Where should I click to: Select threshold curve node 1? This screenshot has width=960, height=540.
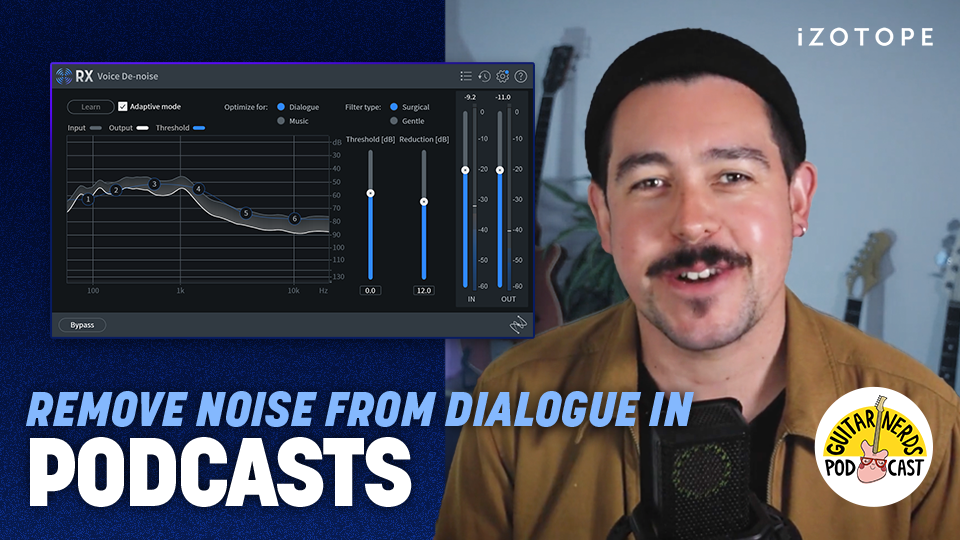[x=88, y=199]
